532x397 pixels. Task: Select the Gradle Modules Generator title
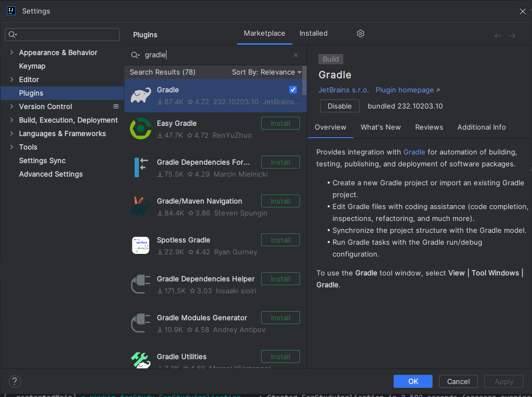[202, 318]
